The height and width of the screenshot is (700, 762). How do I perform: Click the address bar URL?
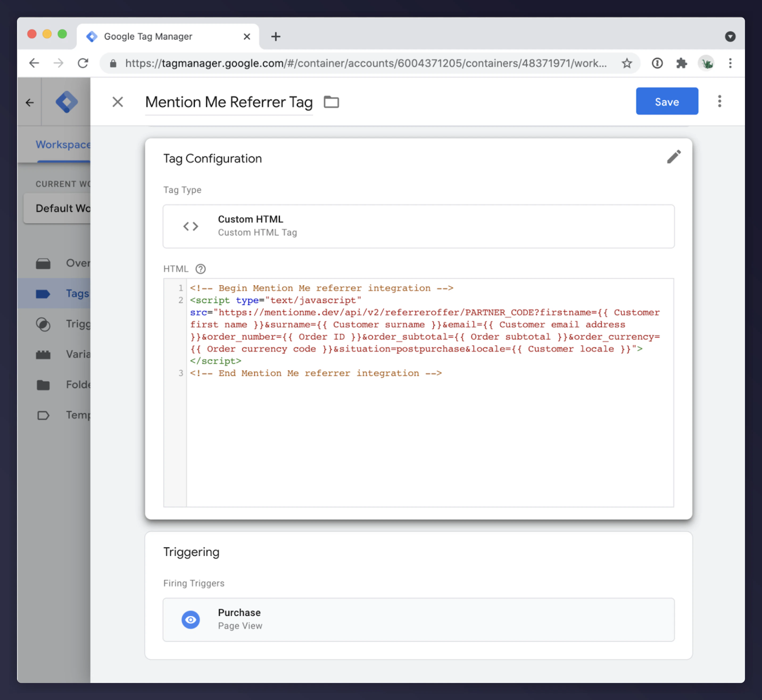[366, 63]
